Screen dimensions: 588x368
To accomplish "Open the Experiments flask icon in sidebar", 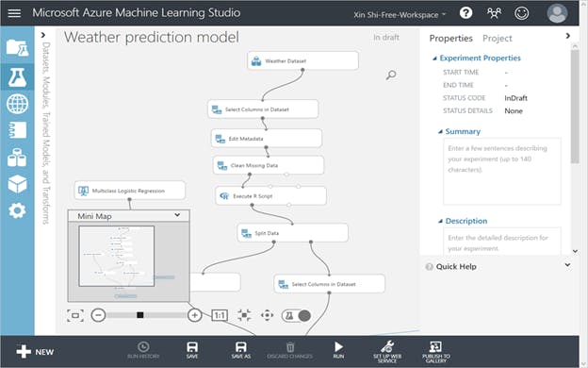I will pos(17,77).
